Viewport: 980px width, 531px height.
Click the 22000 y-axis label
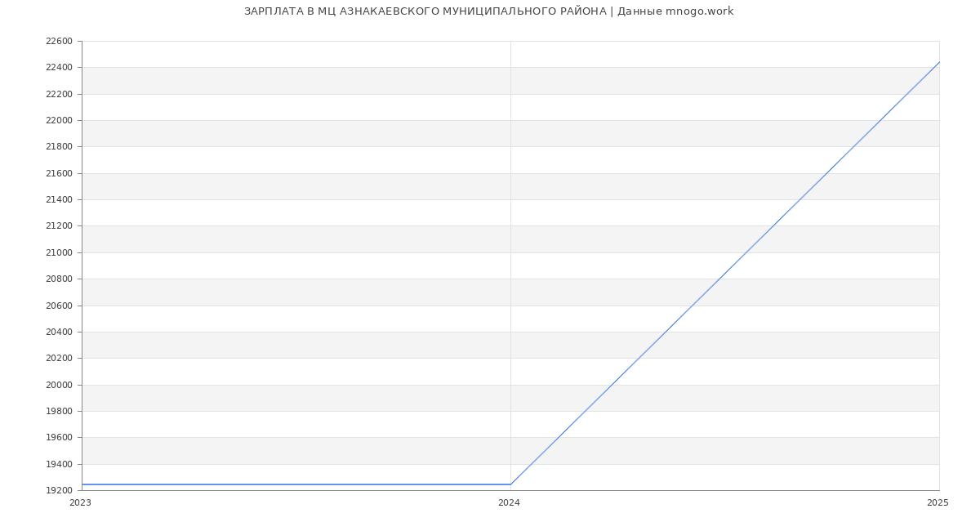click(x=59, y=121)
